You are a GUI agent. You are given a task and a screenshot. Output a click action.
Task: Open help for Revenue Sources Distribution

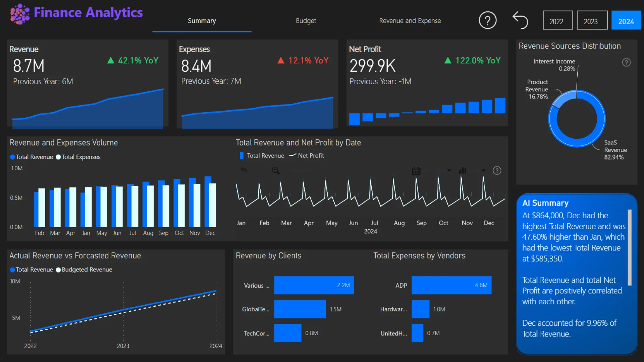626,62
